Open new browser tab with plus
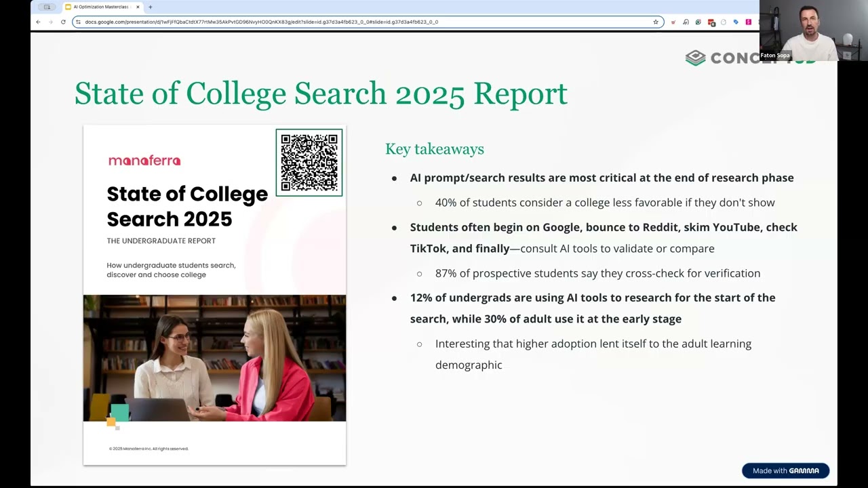 coord(150,7)
